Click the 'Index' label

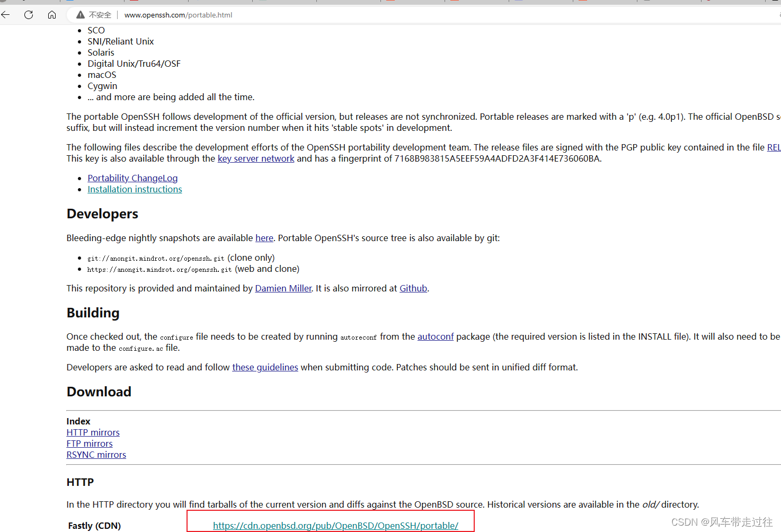tap(78, 421)
